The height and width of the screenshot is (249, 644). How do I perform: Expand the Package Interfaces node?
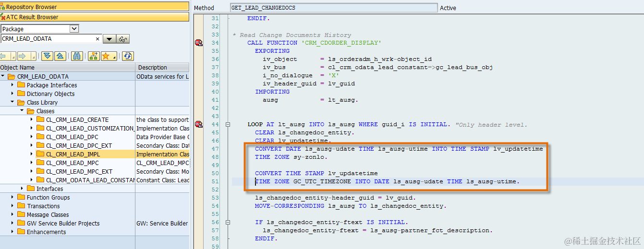[12, 85]
